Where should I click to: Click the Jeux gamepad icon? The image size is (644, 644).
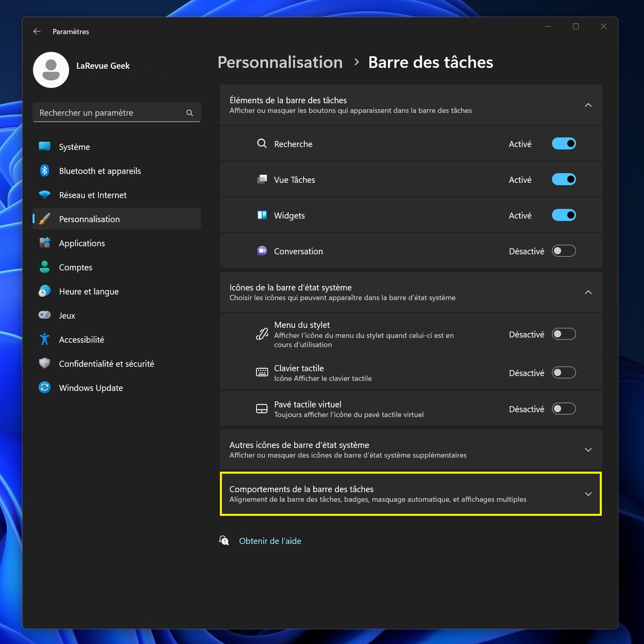45,315
